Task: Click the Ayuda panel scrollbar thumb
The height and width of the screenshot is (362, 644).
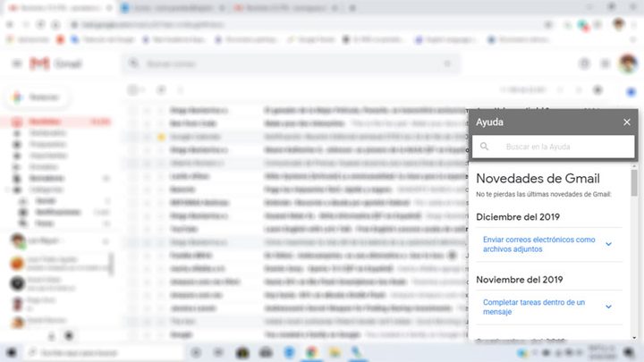Action: 634,183
